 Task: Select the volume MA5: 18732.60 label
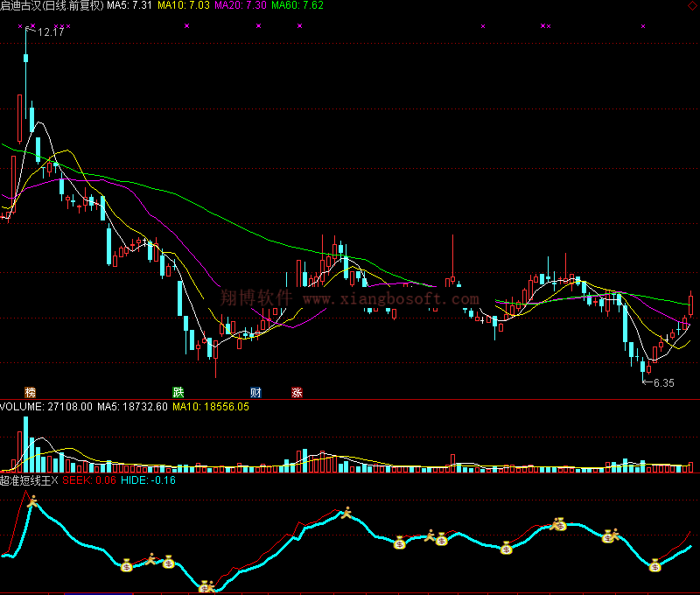tap(133, 407)
